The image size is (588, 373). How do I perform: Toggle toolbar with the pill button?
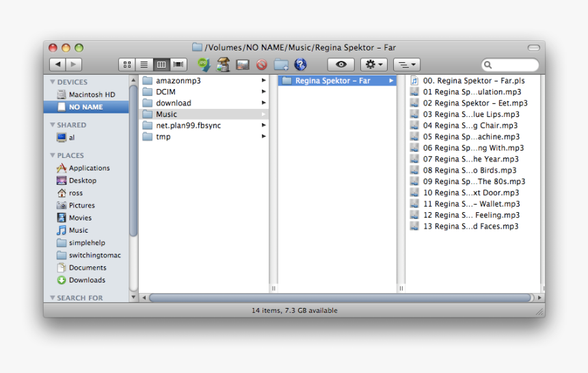(x=533, y=48)
